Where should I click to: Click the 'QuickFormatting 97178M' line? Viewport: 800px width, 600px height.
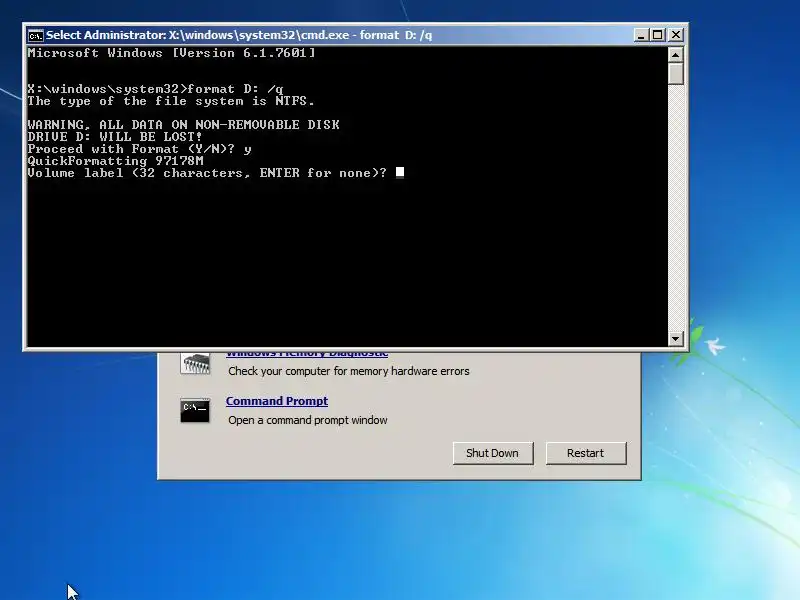point(116,161)
